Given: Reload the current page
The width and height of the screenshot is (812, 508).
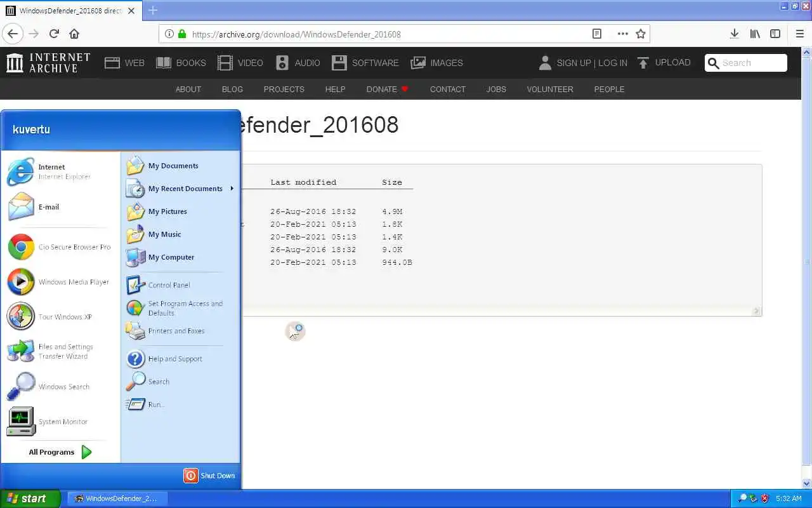Looking at the screenshot, I should tap(54, 34).
